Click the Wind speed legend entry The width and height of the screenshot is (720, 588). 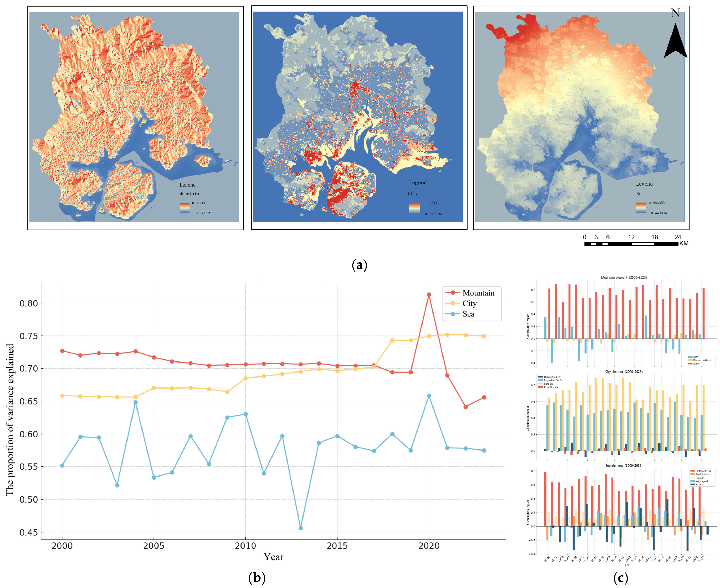[x=699, y=481]
